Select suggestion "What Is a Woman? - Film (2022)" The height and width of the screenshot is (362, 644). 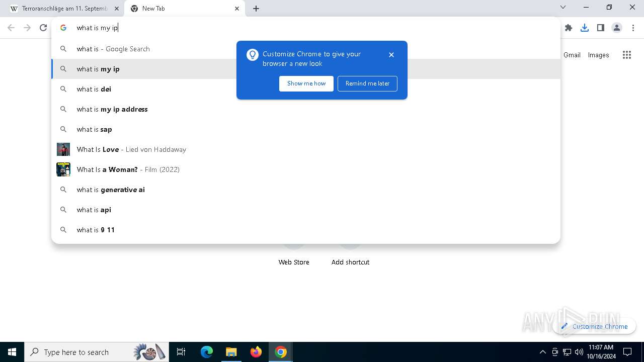point(306,169)
